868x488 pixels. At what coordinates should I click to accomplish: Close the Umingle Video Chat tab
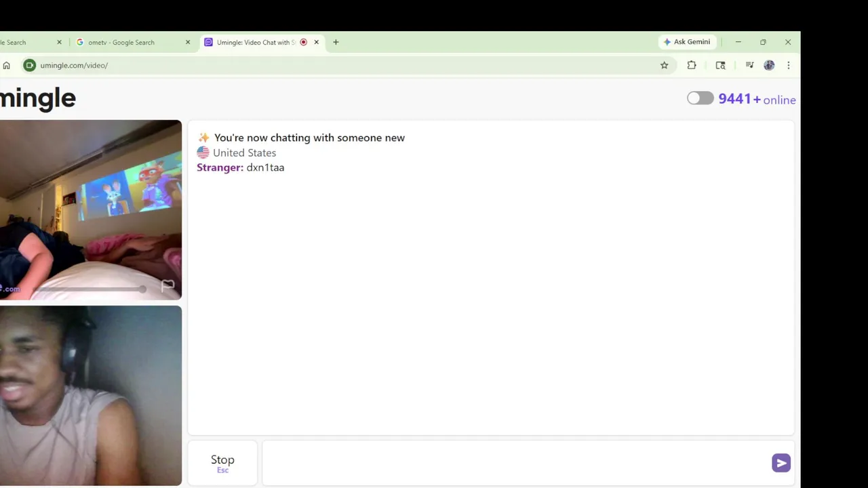(x=316, y=42)
